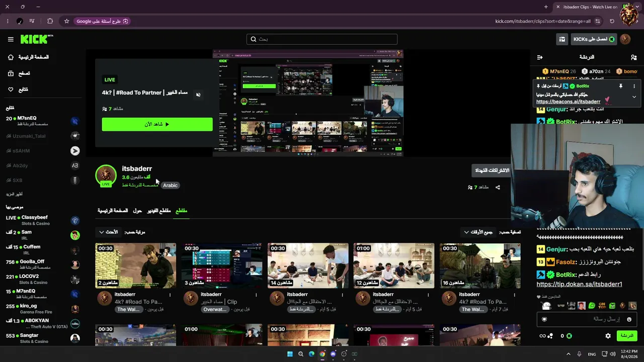Open the Kick shop icon in header
Viewport: 644px width, 362px height.
pyautogui.click(x=562, y=39)
